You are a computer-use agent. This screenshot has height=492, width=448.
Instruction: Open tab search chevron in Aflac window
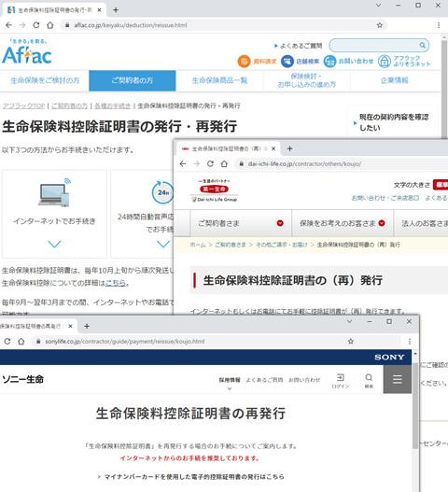point(378,5)
